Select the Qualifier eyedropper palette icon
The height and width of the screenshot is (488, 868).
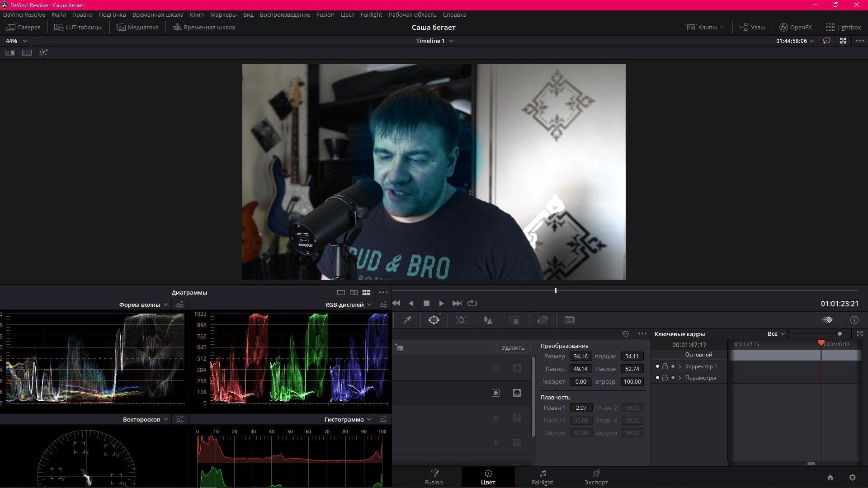407,320
